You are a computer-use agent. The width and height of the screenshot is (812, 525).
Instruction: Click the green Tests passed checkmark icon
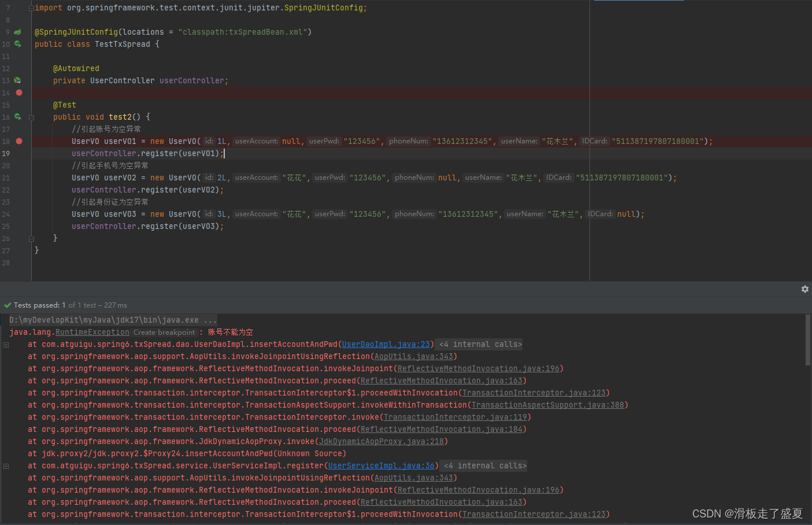pos(8,305)
